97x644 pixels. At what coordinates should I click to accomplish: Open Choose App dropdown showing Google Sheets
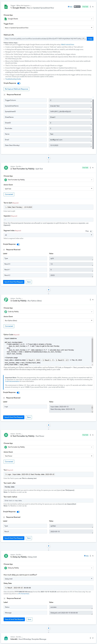(48, 19)
